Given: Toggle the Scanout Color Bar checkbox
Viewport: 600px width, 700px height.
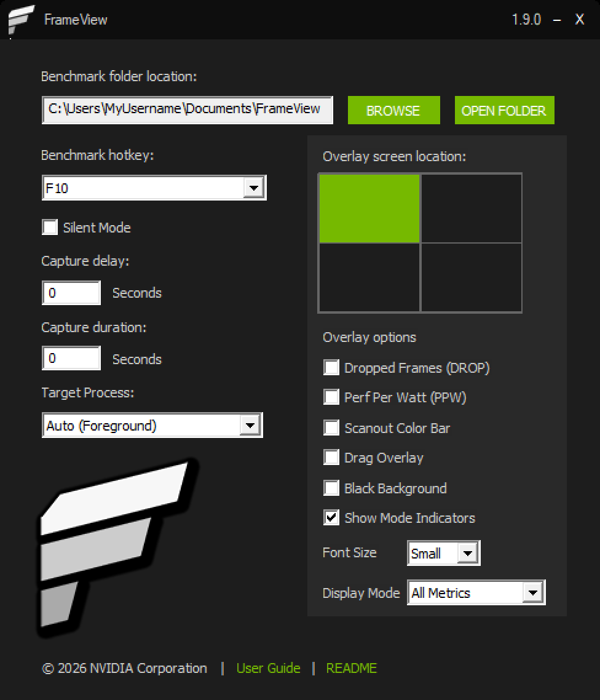Looking at the screenshot, I should pos(331,428).
